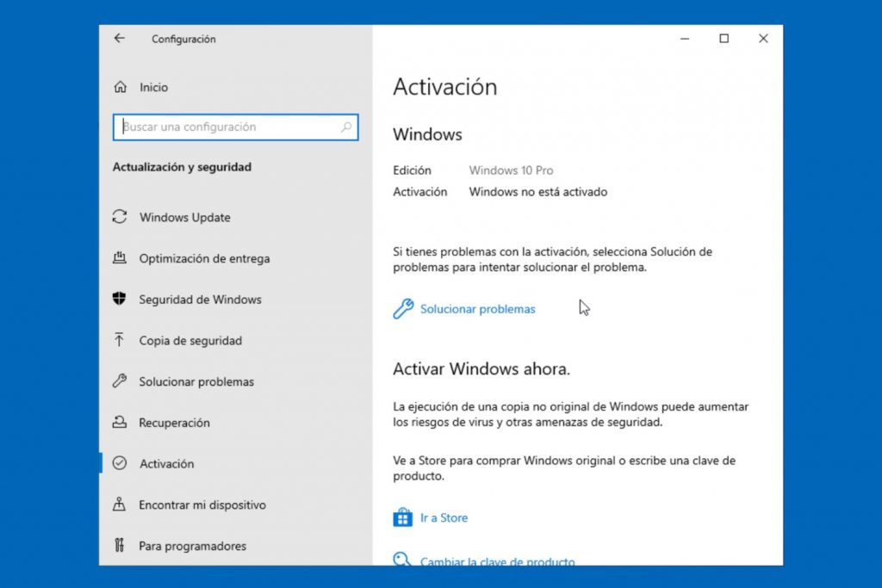Screen dimensions: 882x588
Task: Click the Copia de seguridad arrow icon
Action: pos(120,340)
